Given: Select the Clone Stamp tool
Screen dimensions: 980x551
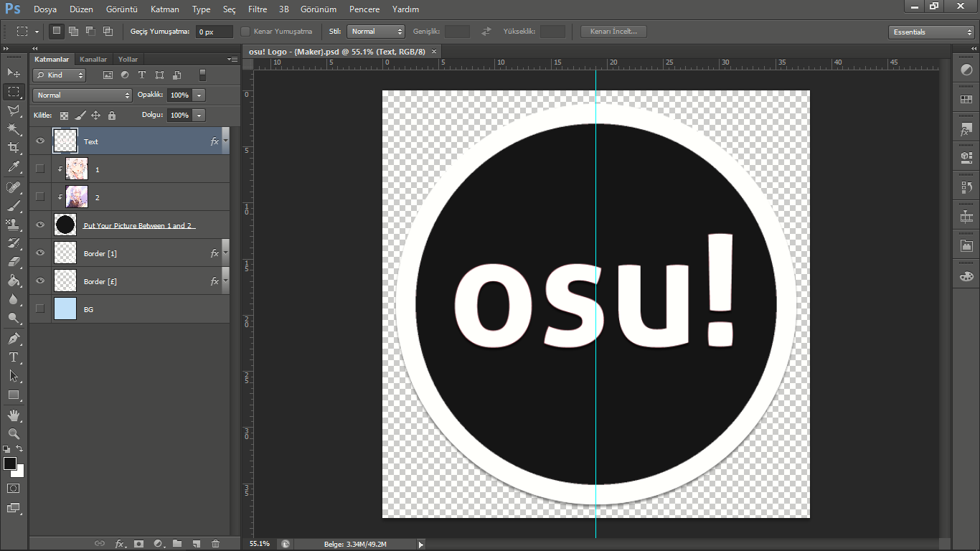Looking at the screenshot, I should coord(14,225).
